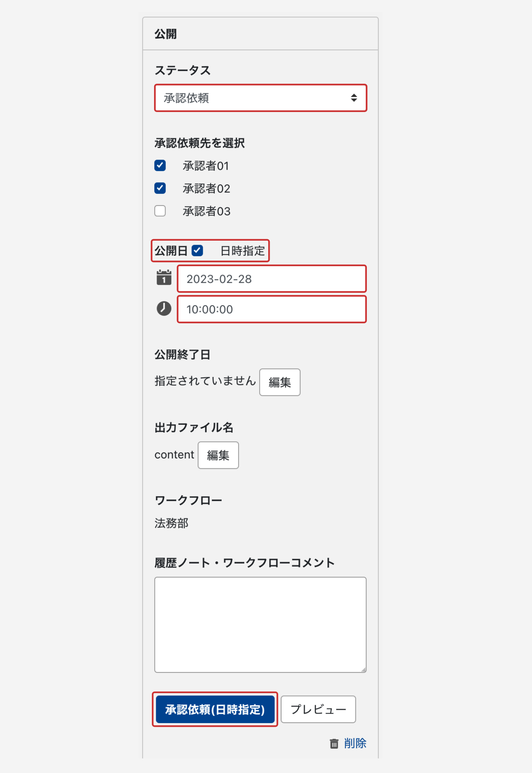Screen dimensions: 532x773
Task: Click 編集 next to 指定されていません
Action: point(280,382)
